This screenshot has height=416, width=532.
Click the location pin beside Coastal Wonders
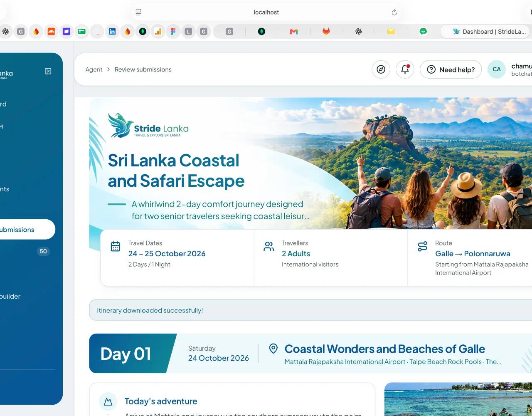[x=273, y=349]
